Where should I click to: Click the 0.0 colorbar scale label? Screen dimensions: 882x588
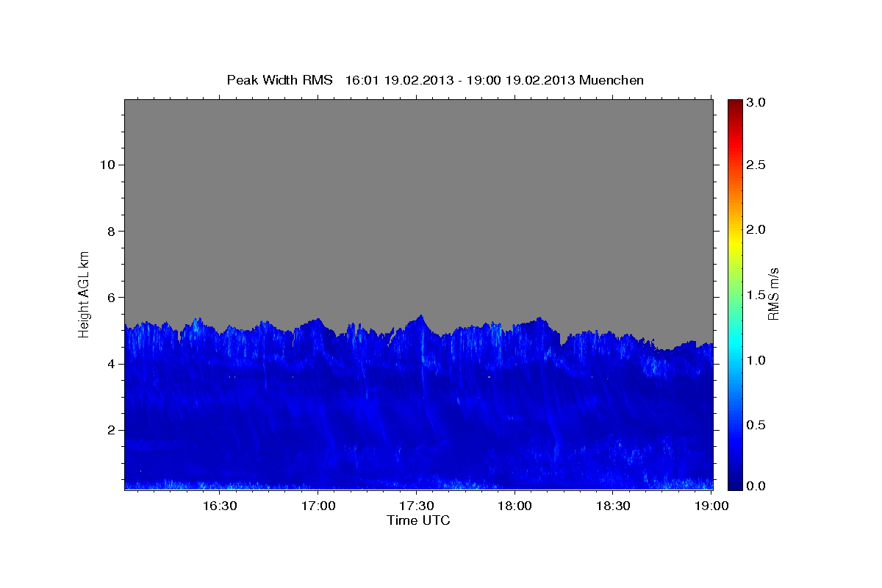(757, 486)
